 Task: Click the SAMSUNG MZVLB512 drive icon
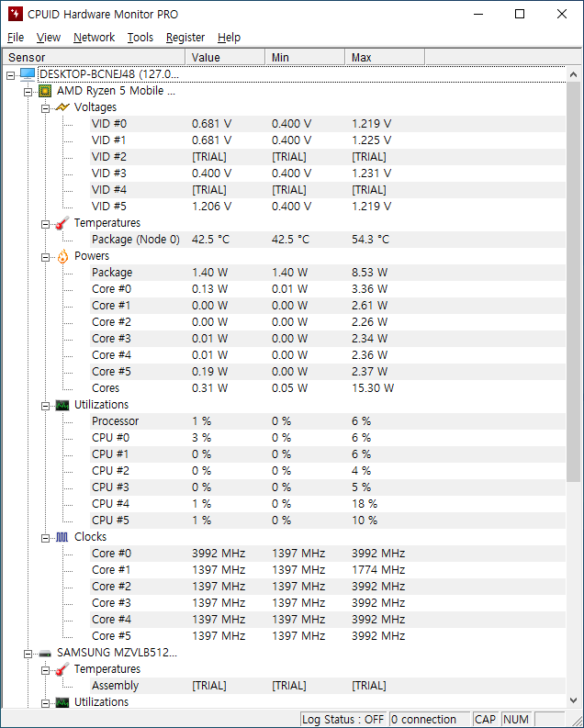point(45,654)
